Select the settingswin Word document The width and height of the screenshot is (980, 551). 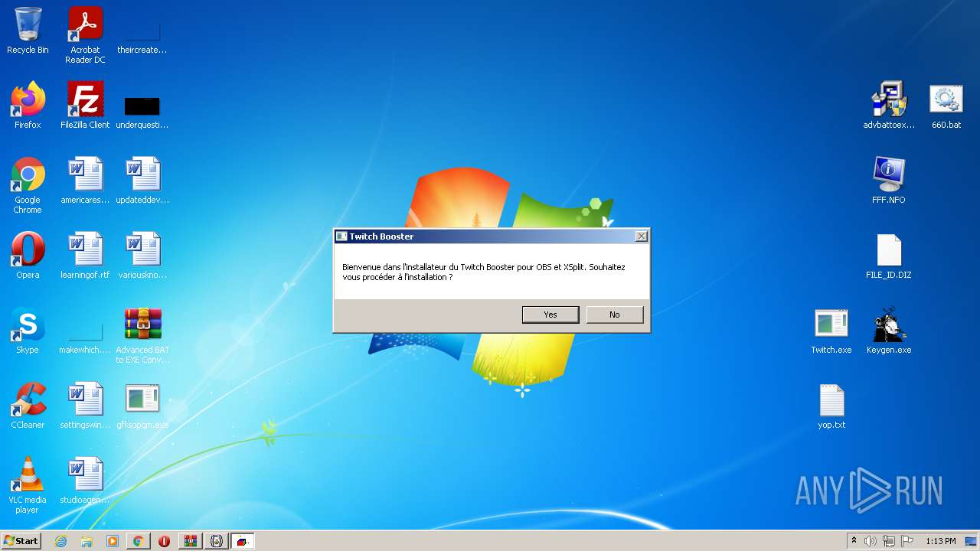85,406
